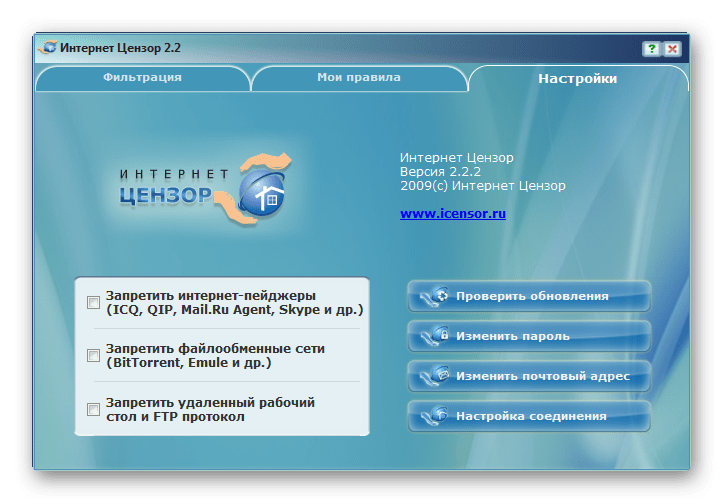724x504 pixels.
Task: Open Настройка соединения settings
Action: point(529,416)
